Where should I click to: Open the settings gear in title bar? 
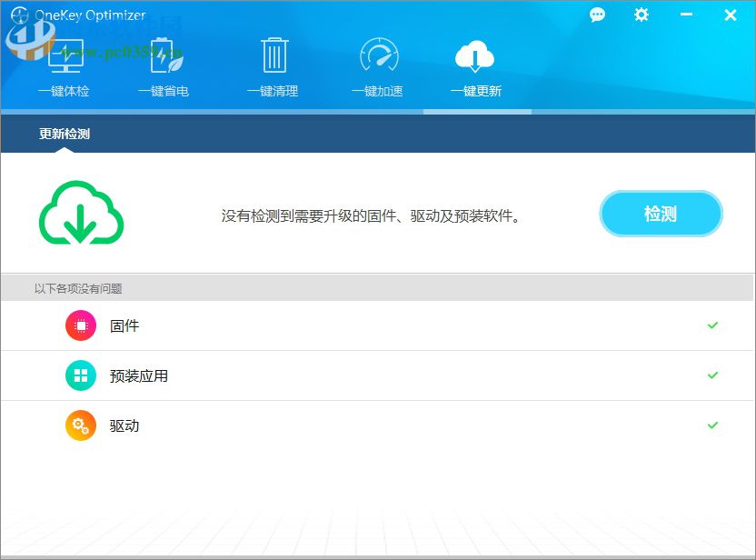click(641, 15)
